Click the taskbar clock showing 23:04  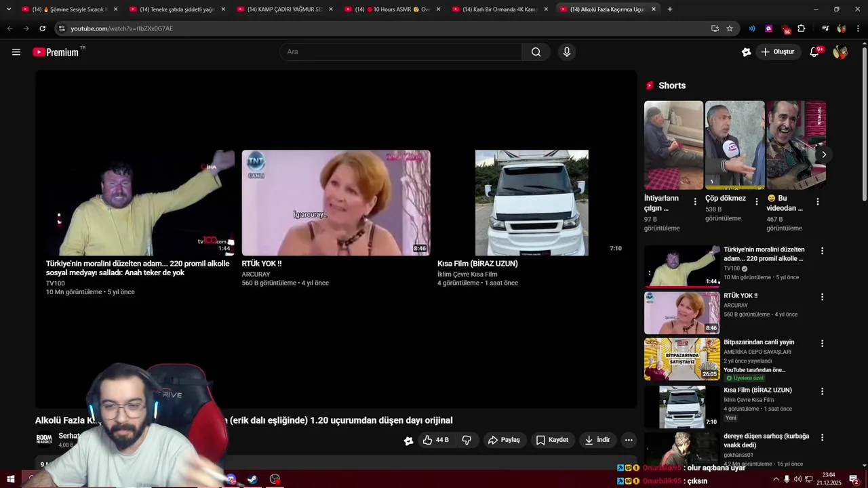coord(829,479)
